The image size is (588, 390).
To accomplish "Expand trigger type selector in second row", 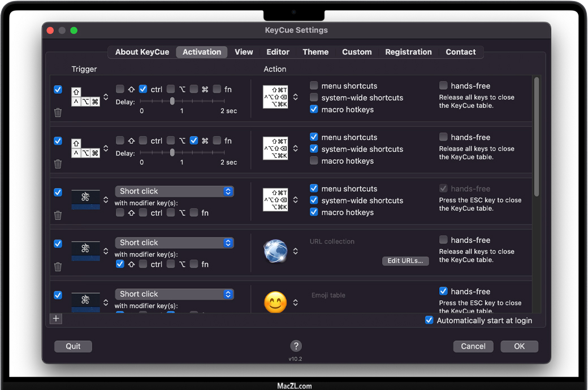I will [x=106, y=148].
